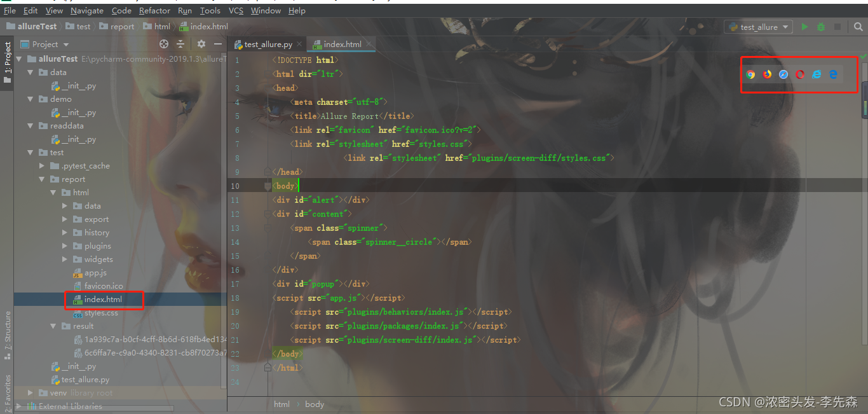Open index.html in Edge browser

pyautogui.click(x=833, y=74)
